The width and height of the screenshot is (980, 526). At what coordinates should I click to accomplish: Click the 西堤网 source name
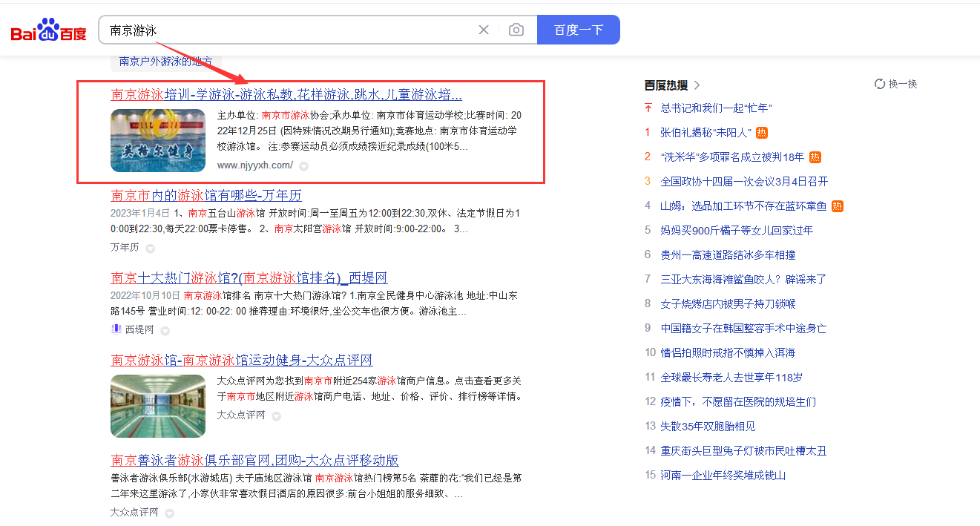click(x=139, y=330)
